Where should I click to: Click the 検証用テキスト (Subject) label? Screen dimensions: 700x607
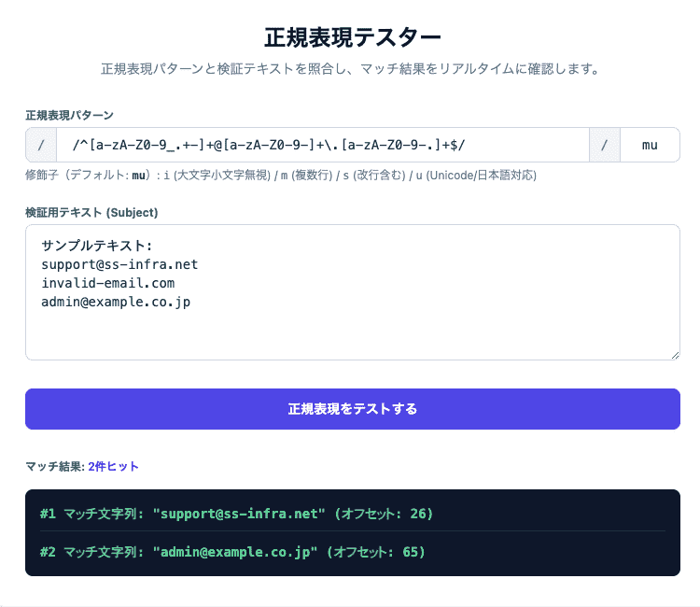(x=91, y=213)
